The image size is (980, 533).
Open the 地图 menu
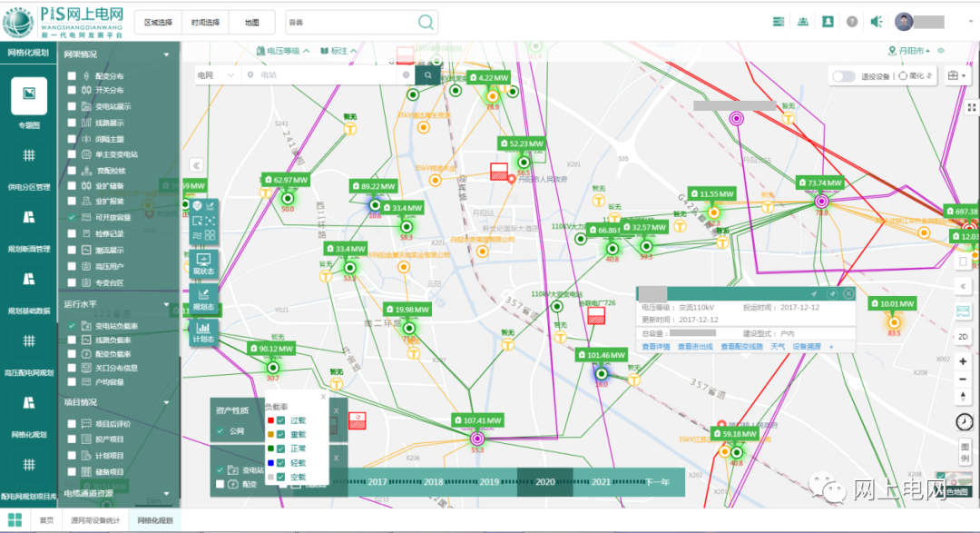(x=252, y=23)
